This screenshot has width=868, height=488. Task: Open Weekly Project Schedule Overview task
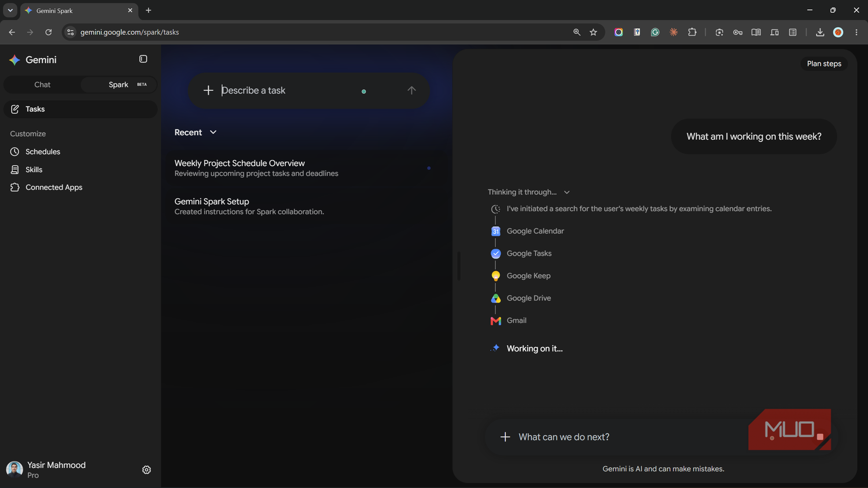[303, 168]
